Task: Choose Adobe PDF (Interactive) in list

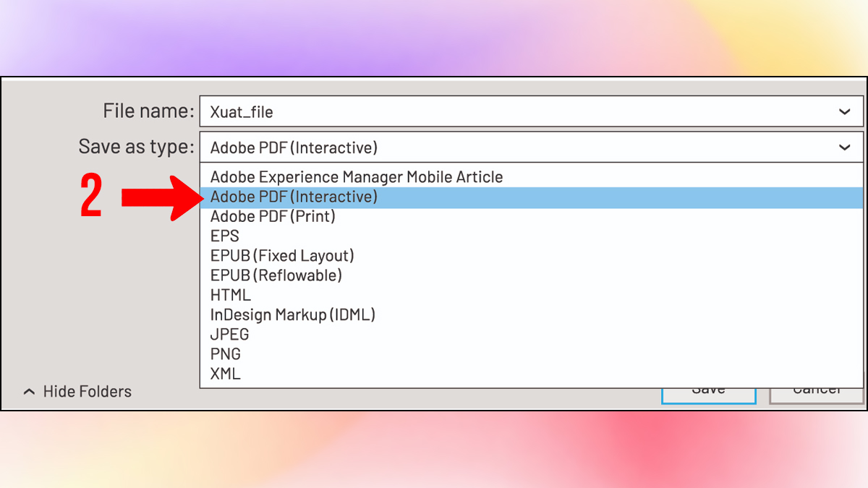Action: coord(531,197)
